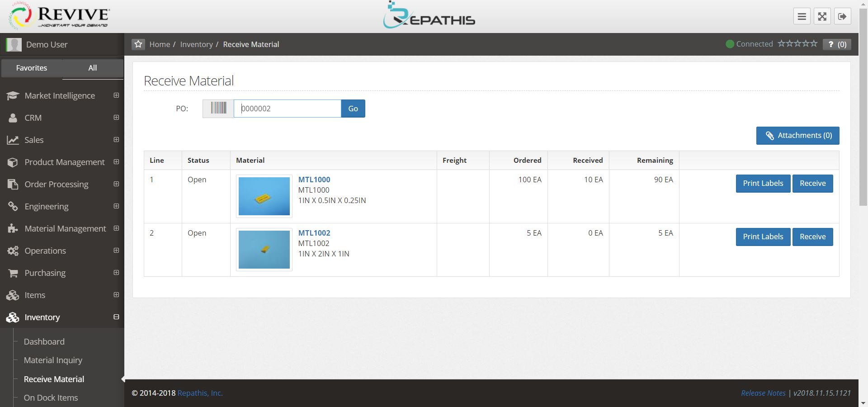Click the Sales line chart icon
868x407 pixels.
click(13, 140)
